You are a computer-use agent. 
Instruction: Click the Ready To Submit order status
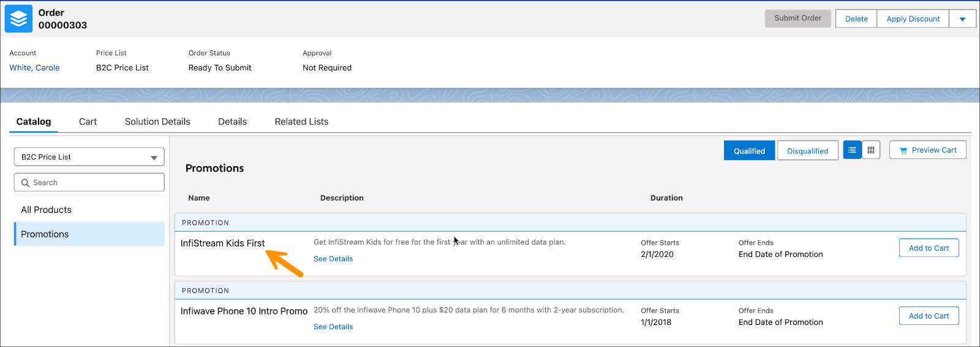tap(220, 67)
